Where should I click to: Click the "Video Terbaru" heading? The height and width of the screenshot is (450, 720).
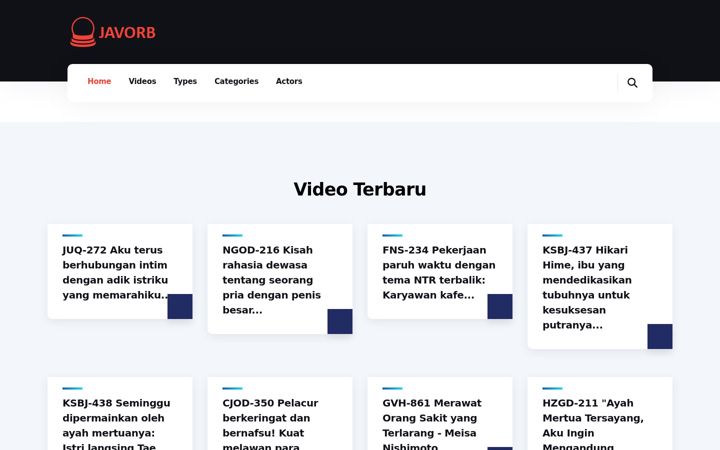[360, 189]
